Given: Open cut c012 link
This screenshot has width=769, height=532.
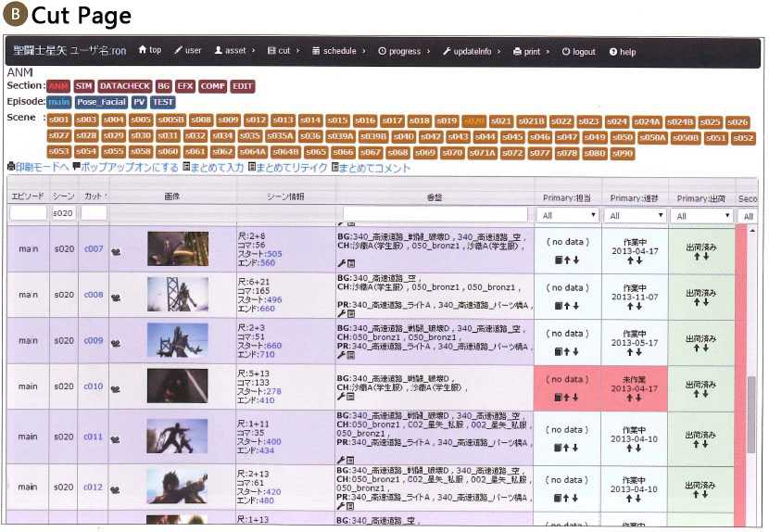Looking at the screenshot, I should click(x=94, y=487).
